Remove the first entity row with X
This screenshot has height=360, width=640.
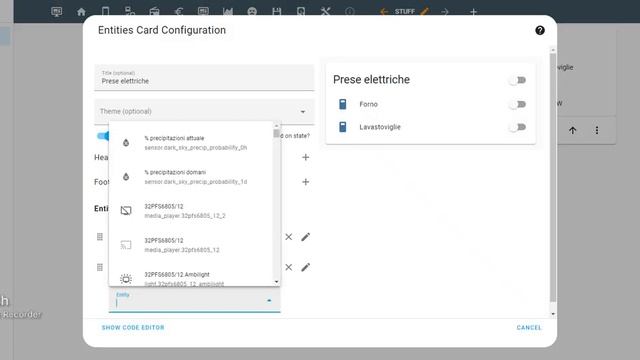[289, 237]
